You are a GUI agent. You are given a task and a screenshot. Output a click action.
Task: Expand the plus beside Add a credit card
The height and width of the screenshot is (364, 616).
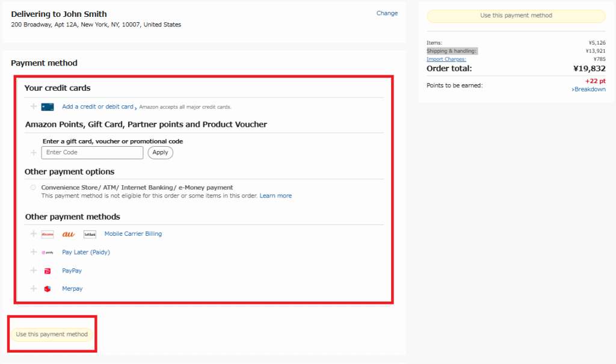click(34, 106)
